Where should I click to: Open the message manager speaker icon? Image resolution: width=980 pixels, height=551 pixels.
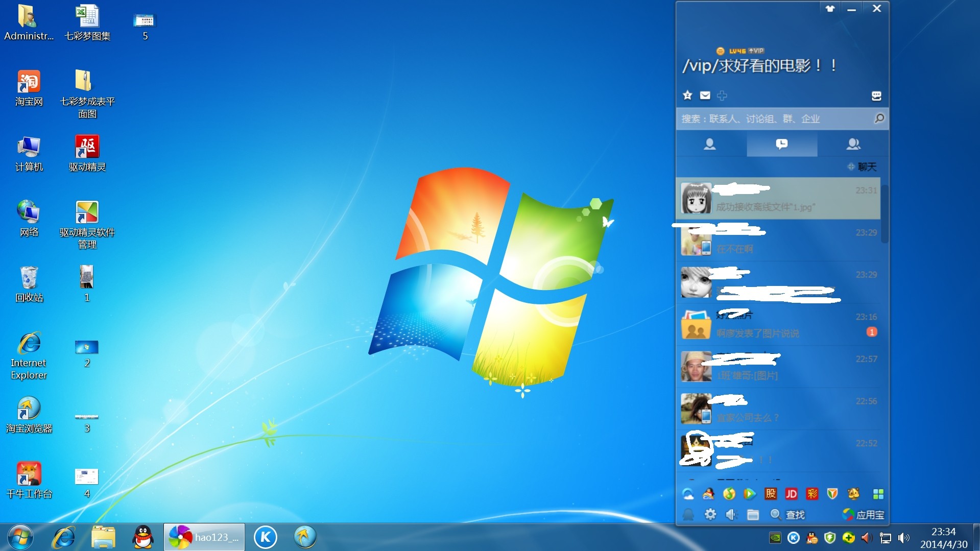tap(731, 515)
